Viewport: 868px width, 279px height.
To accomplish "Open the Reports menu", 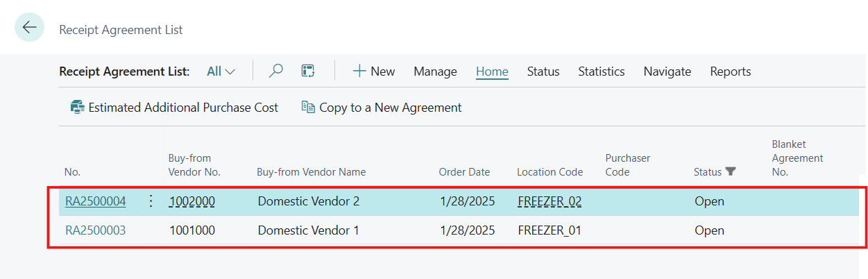I will tap(730, 71).
